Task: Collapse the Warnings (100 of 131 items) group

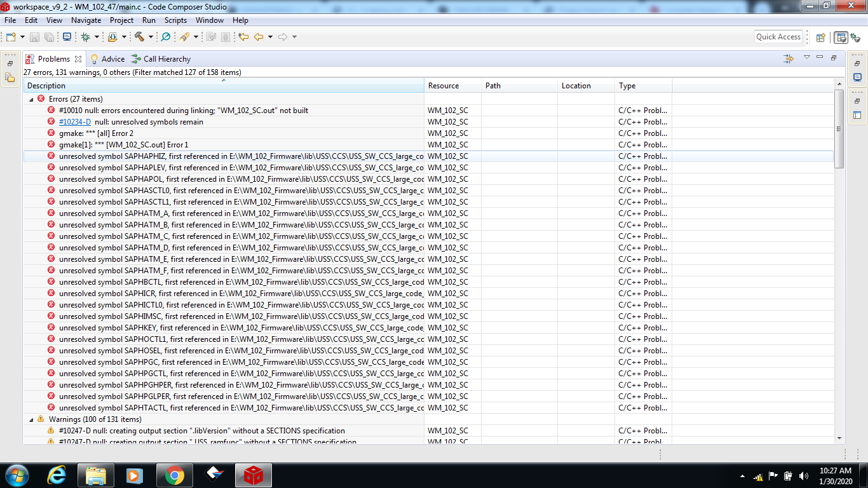Action: click(31, 419)
